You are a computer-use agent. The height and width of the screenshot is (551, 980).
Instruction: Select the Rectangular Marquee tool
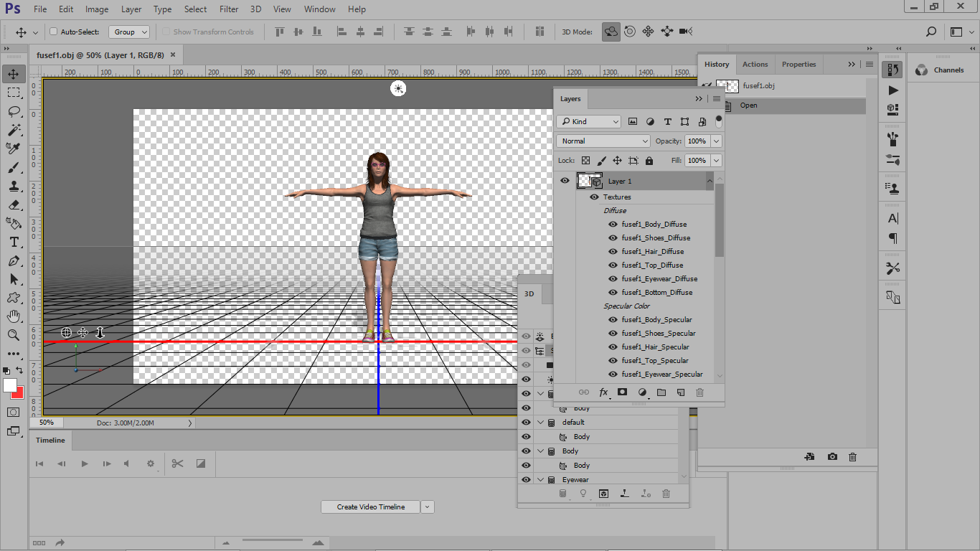click(x=14, y=93)
